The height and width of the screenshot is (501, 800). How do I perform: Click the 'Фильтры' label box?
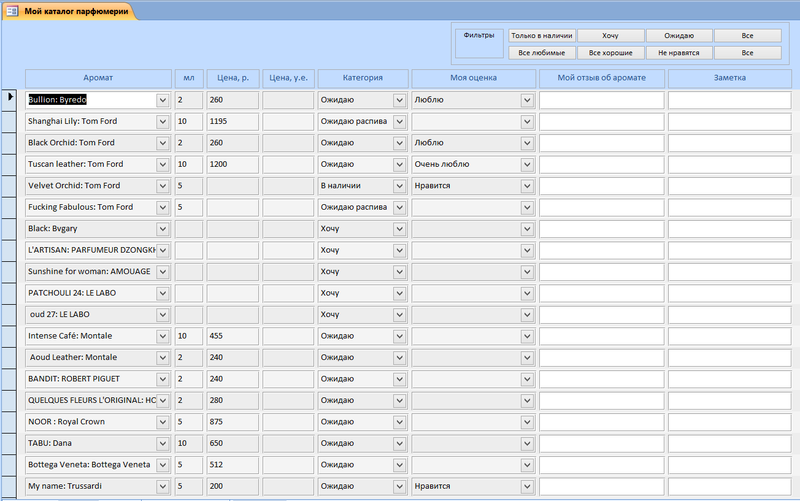tap(479, 43)
